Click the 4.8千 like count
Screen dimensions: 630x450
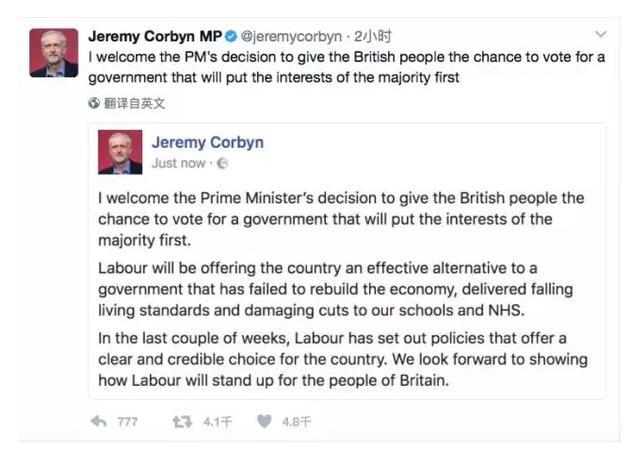297,422
